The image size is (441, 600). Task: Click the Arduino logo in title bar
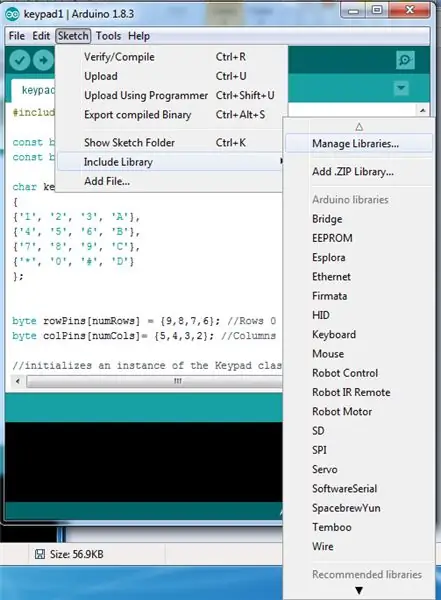[12, 14]
